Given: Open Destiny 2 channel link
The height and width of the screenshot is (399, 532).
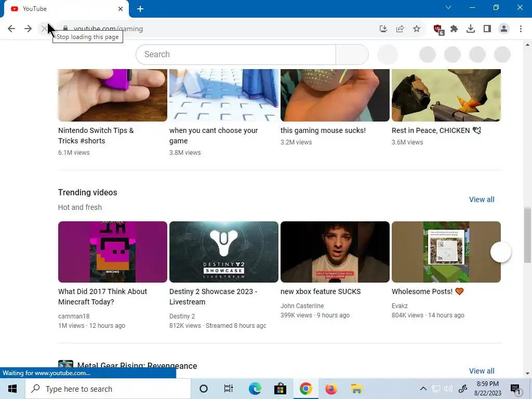Looking at the screenshot, I should click(182, 316).
